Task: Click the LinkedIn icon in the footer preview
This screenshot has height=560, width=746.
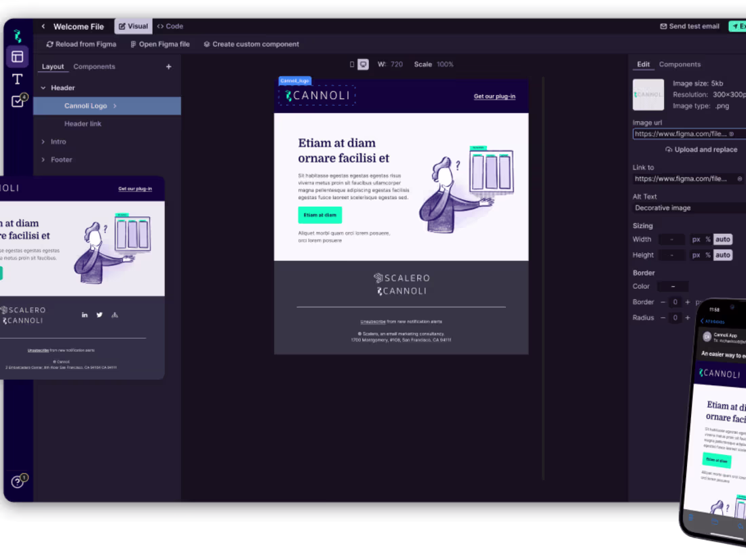Action: 84,315
